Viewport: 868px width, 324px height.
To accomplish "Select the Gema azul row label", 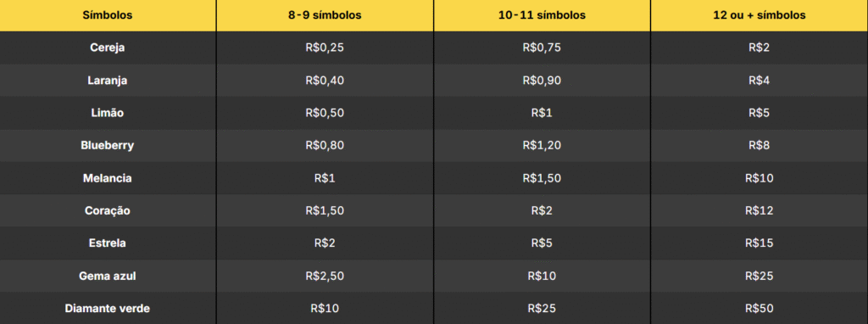I will point(108,276).
